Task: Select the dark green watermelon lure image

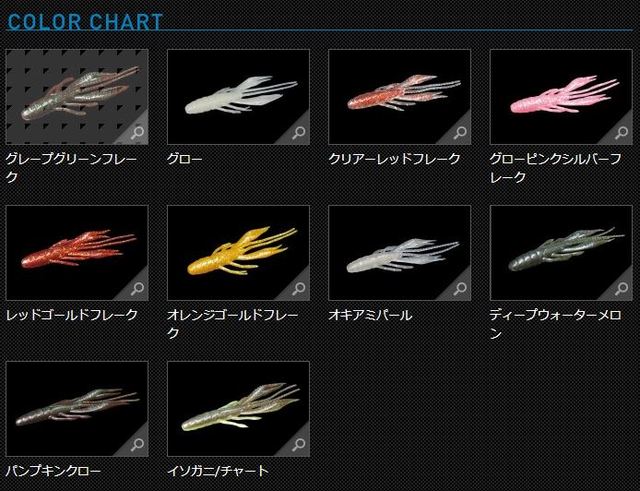Action: pyautogui.click(x=561, y=253)
